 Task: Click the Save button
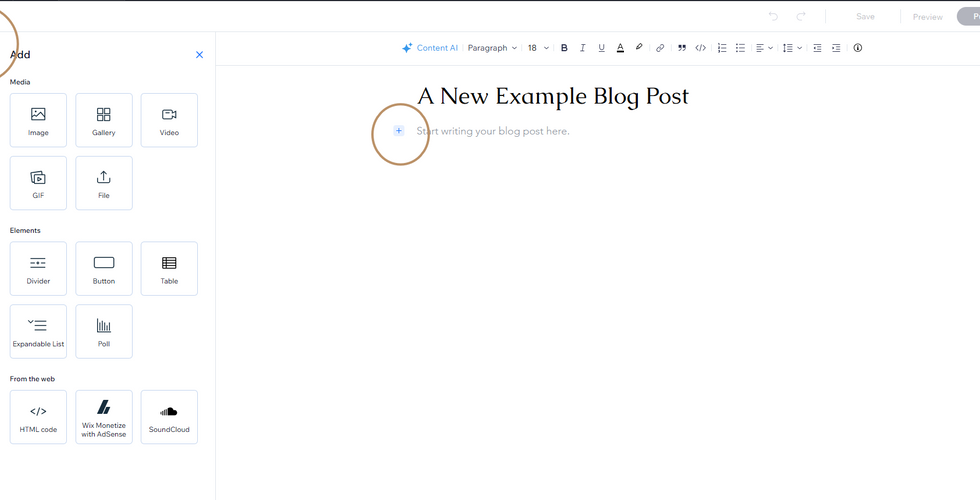[865, 17]
